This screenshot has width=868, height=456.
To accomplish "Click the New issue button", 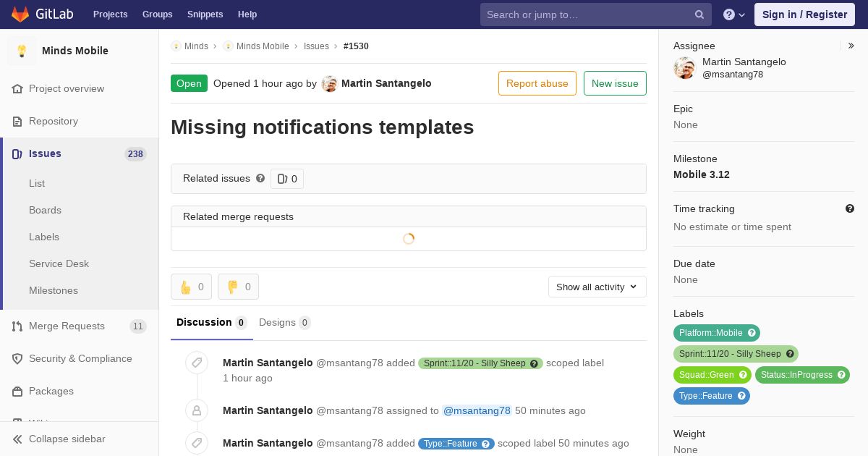I will (x=615, y=83).
